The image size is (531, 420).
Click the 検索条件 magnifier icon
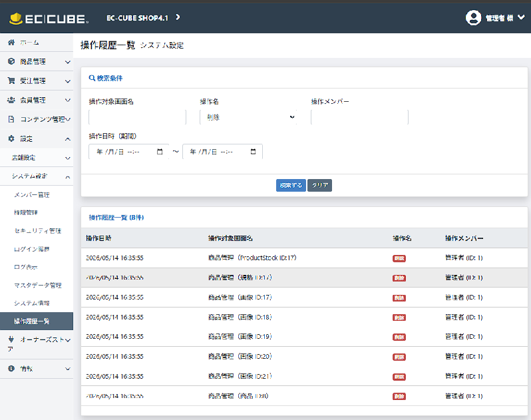[x=92, y=78]
